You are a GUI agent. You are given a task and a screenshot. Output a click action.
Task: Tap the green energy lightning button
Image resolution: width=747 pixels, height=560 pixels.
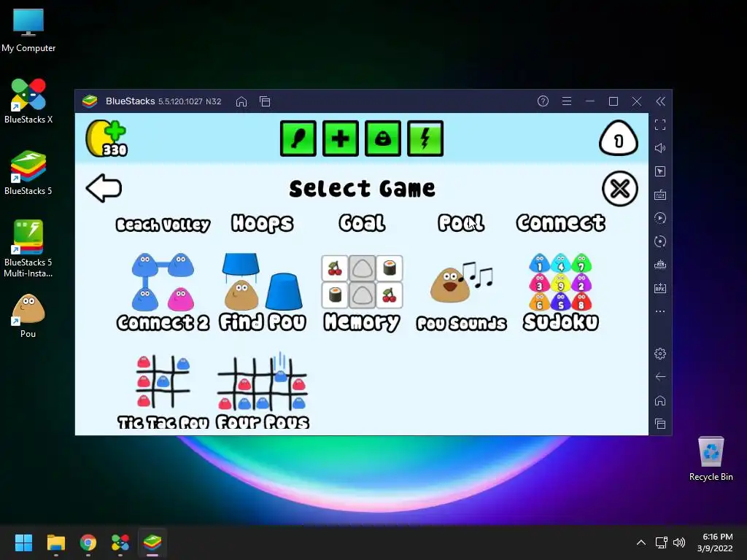tap(425, 139)
